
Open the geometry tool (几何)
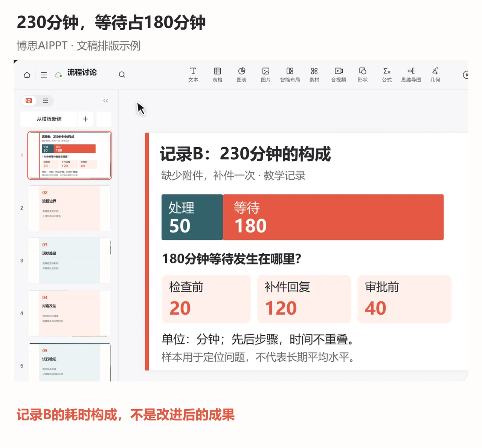point(435,75)
